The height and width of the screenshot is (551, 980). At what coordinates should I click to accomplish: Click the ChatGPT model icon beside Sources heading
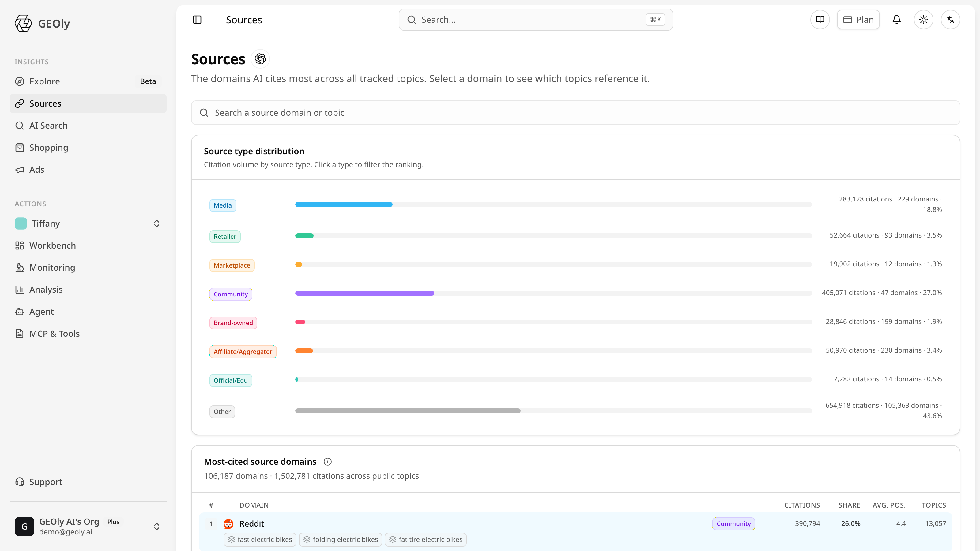[x=260, y=59]
